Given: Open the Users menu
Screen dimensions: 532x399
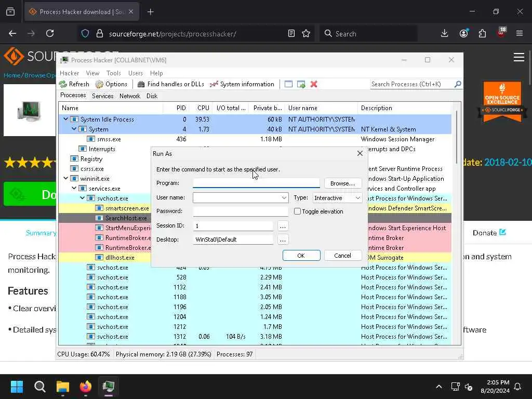Looking at the screenshot, I should 136,73.
